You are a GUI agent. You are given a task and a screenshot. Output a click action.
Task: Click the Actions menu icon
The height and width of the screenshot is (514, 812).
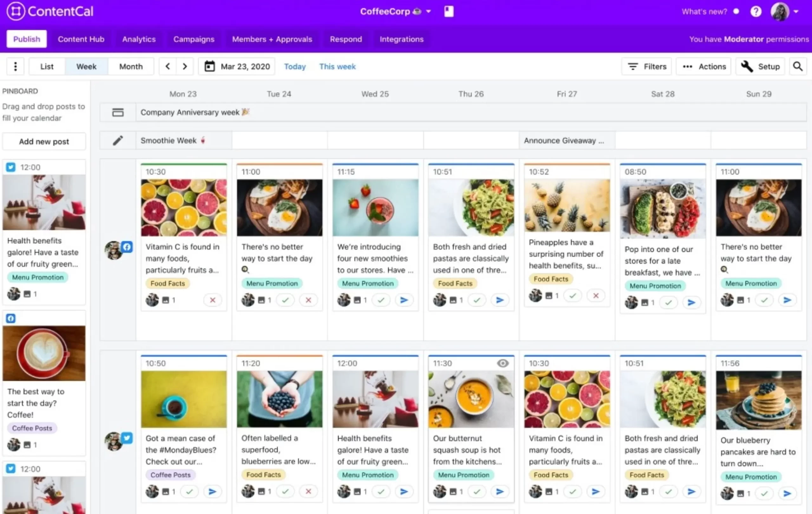pos(688,66)
